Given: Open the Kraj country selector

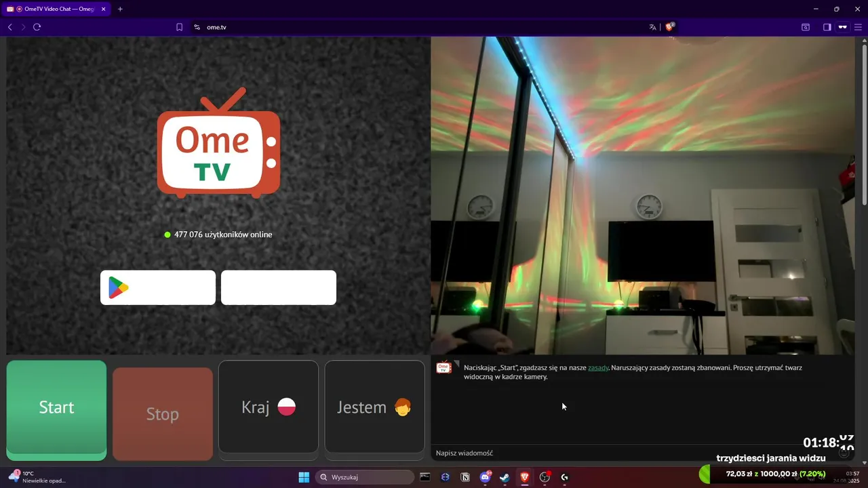Looking at the screenshot, I should (x=269, y=407).
